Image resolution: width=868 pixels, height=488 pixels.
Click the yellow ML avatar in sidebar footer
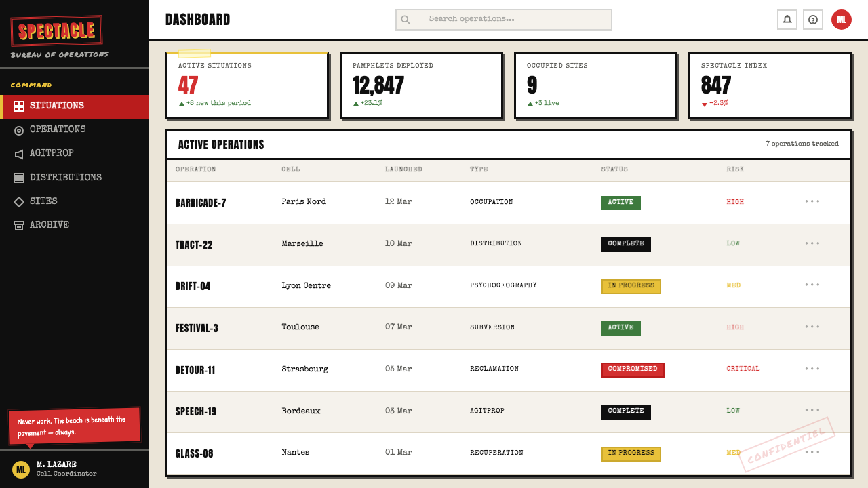(21, 469)
